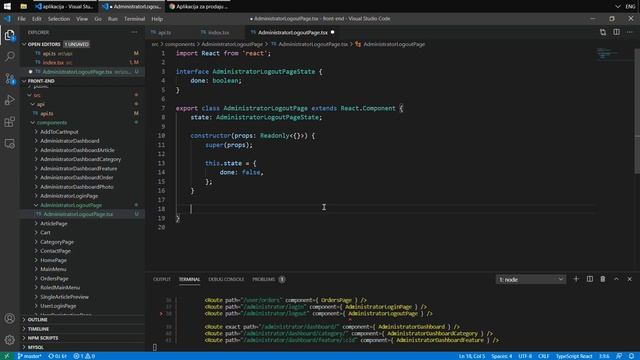
Task: Click the feedback icon in status bar
Action: point(619,356)
